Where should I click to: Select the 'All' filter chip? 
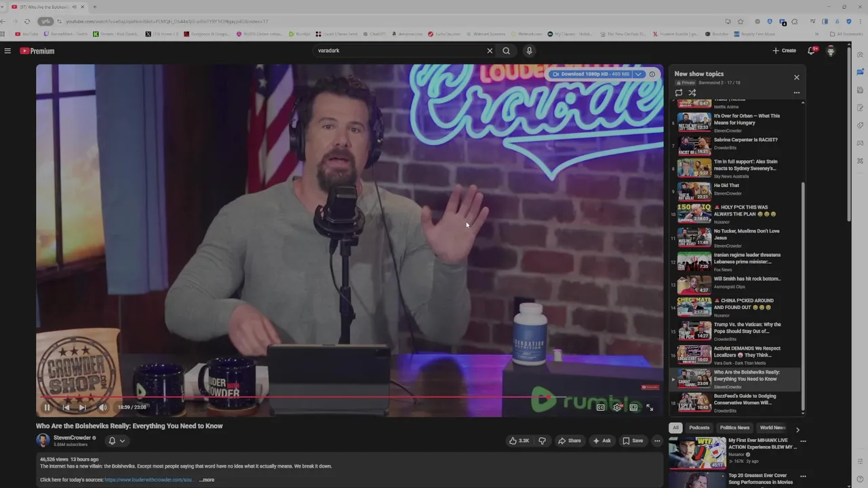coord(675,428)
